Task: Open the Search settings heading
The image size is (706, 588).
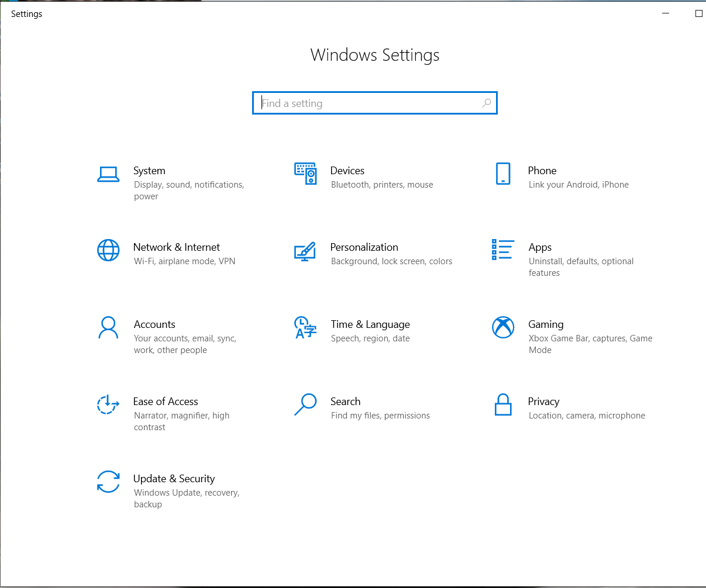Action: point(346,402)
